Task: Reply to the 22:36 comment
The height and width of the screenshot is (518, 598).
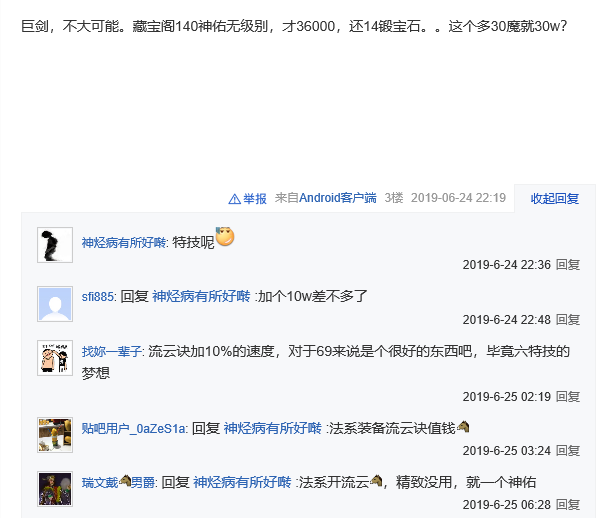Action: [x=568, y=265]
